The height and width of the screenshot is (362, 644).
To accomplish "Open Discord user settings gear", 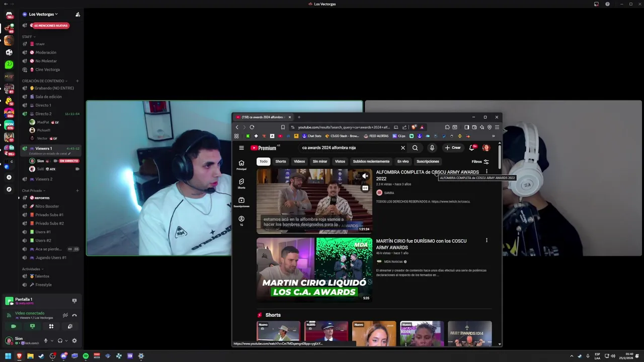I will [x=74, y=341].
